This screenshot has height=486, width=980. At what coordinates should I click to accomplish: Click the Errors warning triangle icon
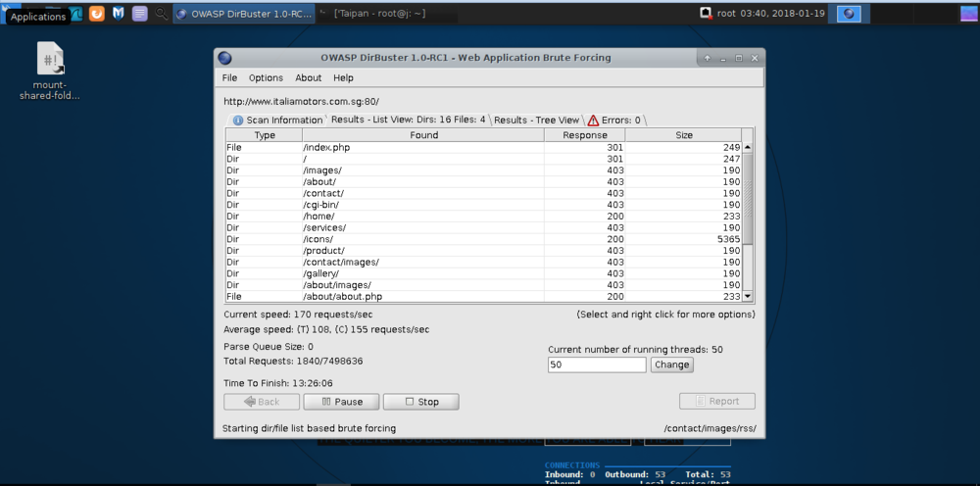click(x=593, y=120)
